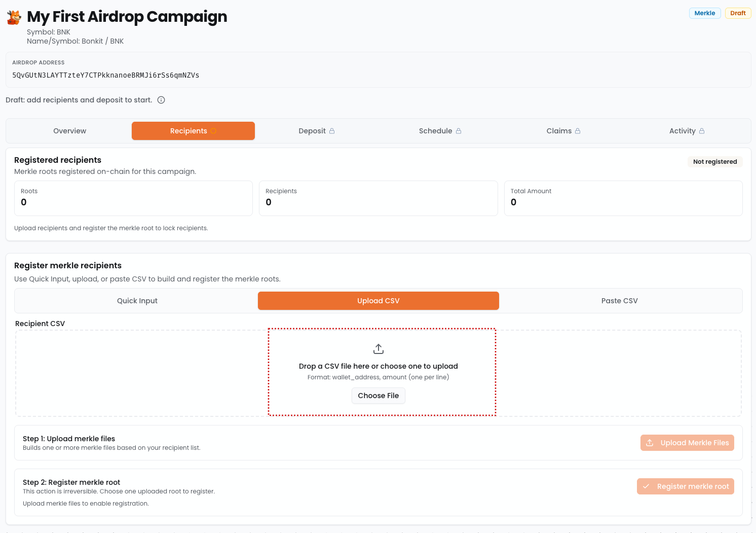756x533 pixels.
Task: Click the airdrop address string
Action: tap(105, 75)
